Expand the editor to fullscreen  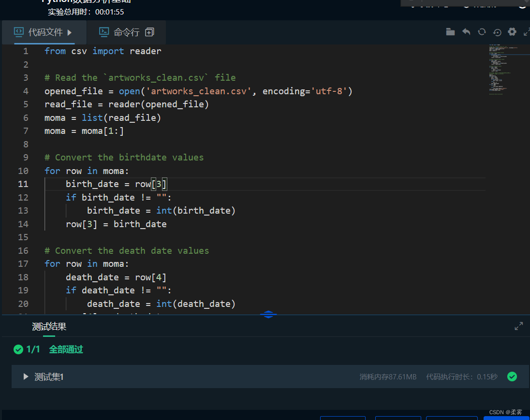(527, 32)
